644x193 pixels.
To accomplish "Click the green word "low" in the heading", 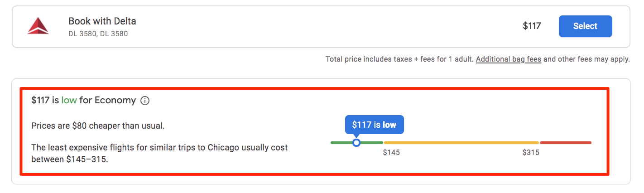I will click(69, 101).
